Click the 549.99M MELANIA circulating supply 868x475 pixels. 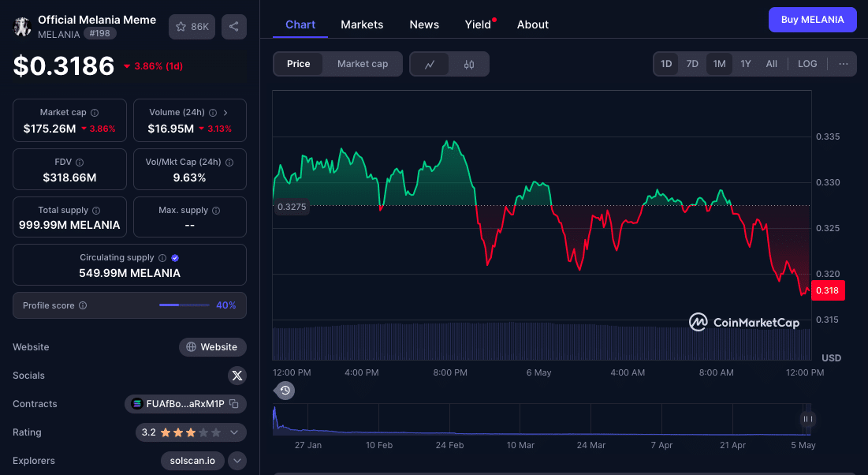[129, 273]
